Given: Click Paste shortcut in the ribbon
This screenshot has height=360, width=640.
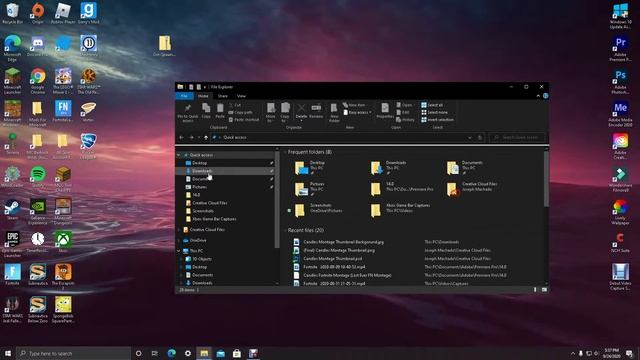Looking at the screenshot, I should [x=244, y=120].
